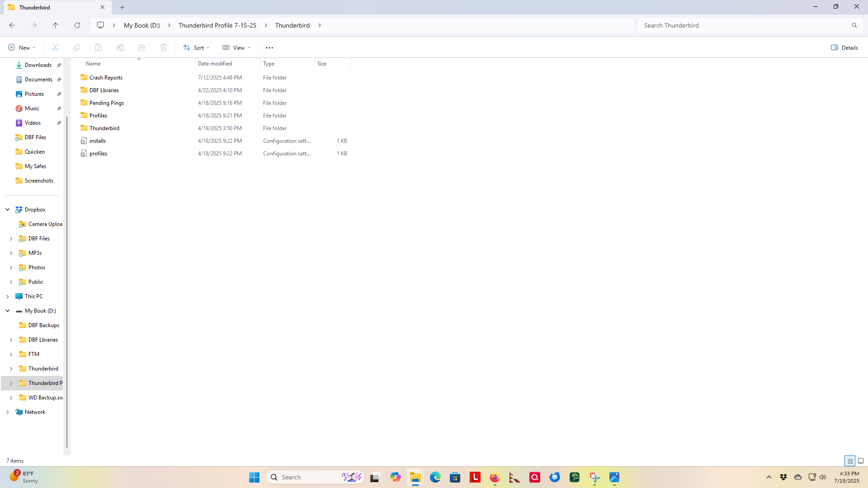Toggle the Details pane
The height and width of the screenshot is (488, 868).
pos(844,47)
